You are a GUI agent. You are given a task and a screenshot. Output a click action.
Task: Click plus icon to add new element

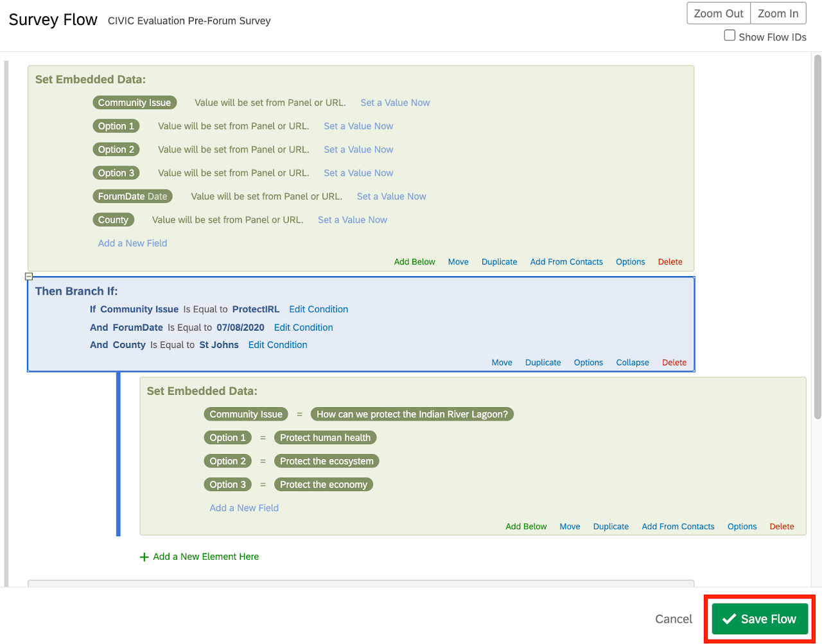click(x=144, y=557)
